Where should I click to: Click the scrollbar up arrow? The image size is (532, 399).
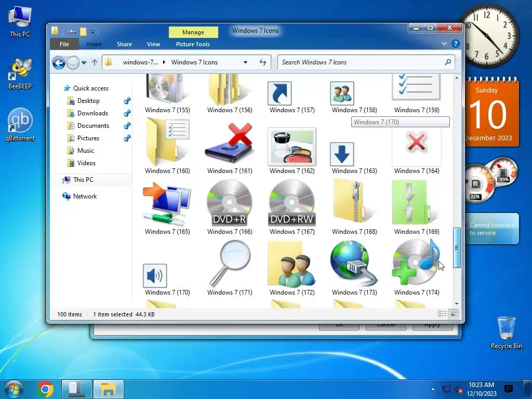(x=457, y=78)
